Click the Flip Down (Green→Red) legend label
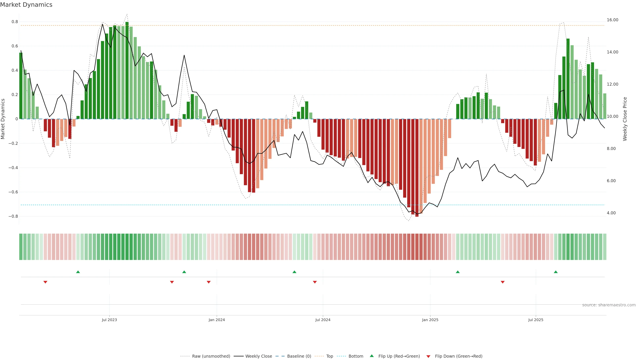644x362 pixels. [x=459, y=356]
